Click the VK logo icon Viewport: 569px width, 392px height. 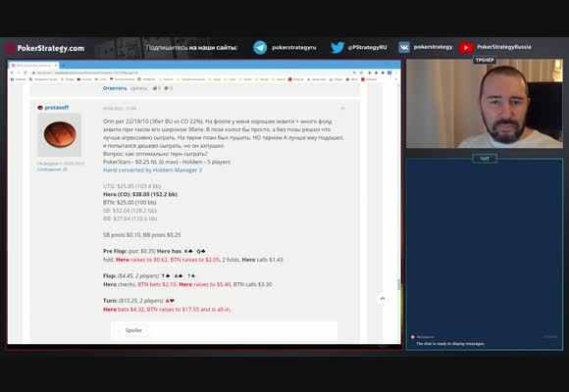404,47
